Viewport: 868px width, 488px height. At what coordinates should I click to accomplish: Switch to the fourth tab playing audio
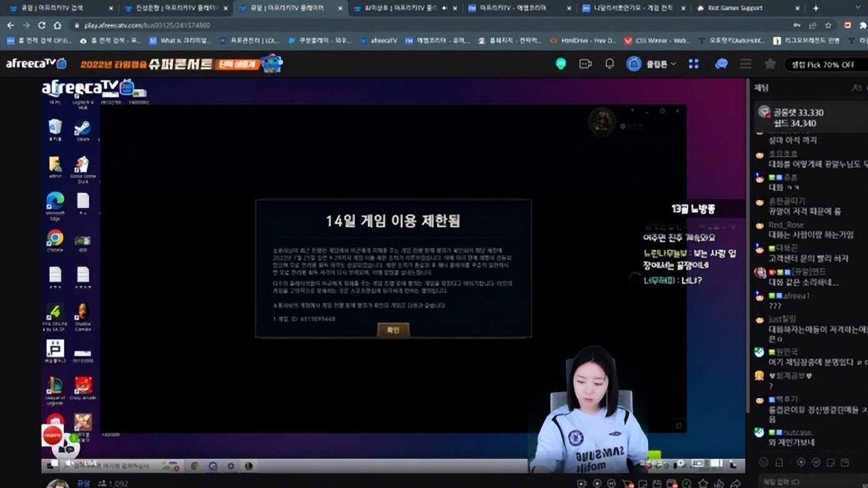(x=406, y=8)
